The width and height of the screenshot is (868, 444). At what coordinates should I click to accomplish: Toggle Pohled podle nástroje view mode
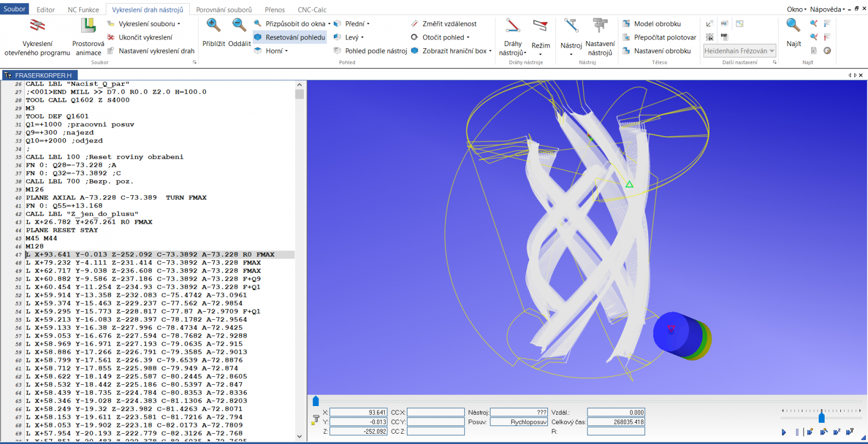click(371, 51)
